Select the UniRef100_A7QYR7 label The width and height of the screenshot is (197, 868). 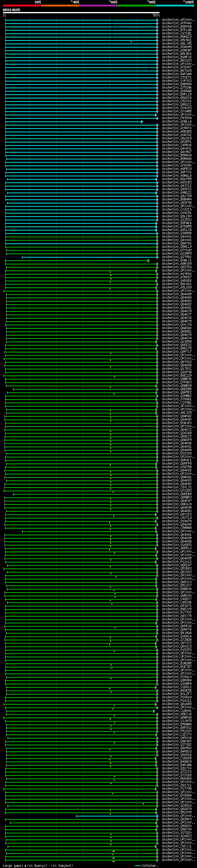(177, 67)
